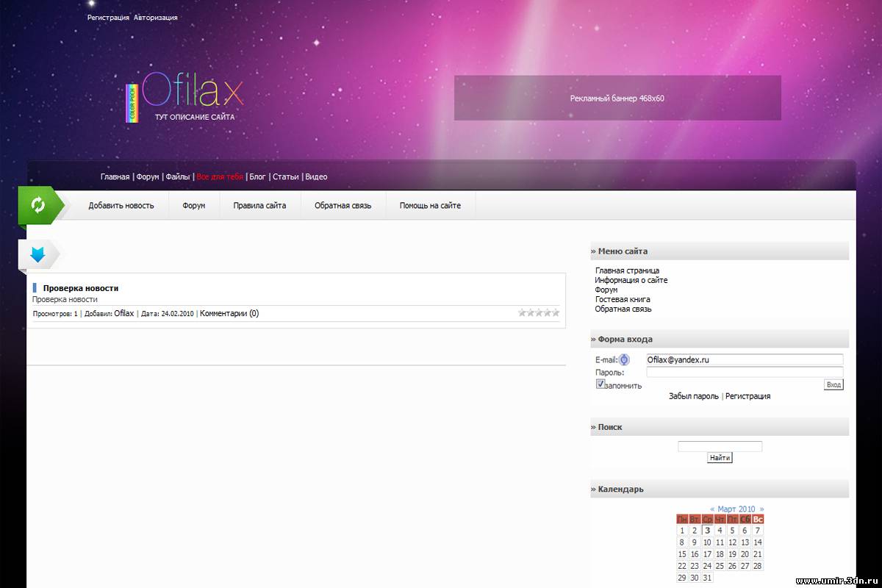
Task: Click the Вход login button
Action: (833, 384)
